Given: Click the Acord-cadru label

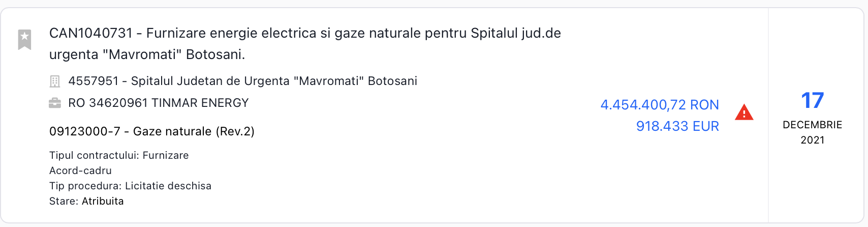Looking at the screenshot, I should pos(80,171).
